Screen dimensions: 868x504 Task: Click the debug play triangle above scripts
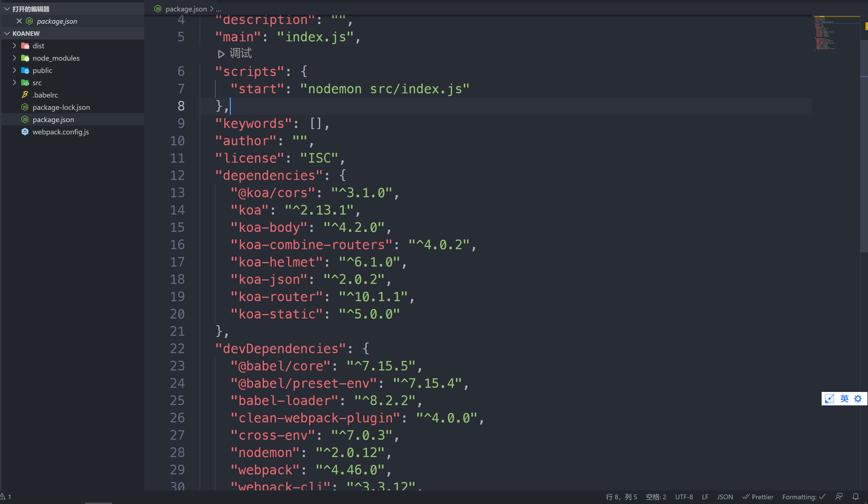coord(221,54)
